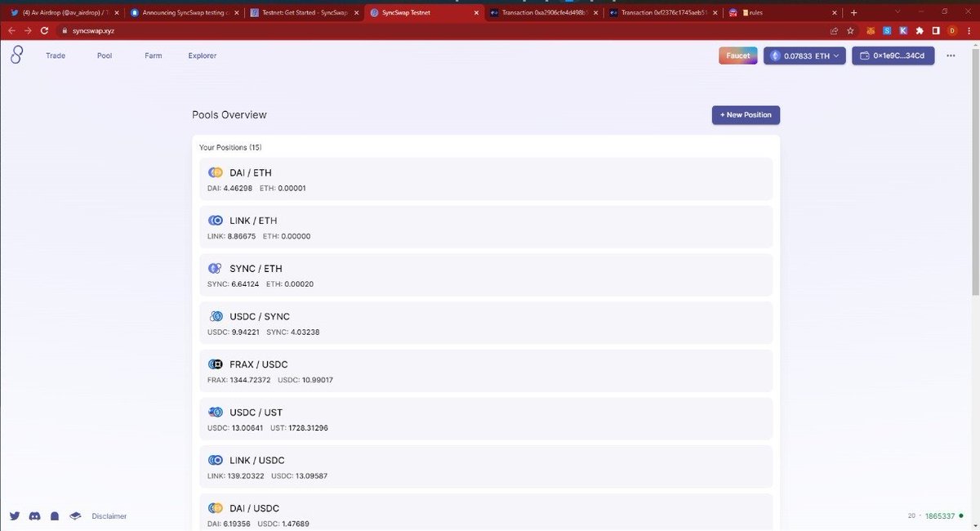The width and height of the screenshot is (980, 531).
Task: Open the wallet 0x1e9C...34Cd button
Action: click(x=893, y=56)
